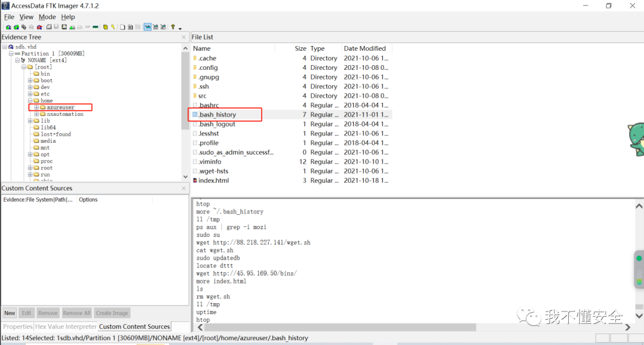Collapse the NONAME [ext4] node

click(17, 60)
